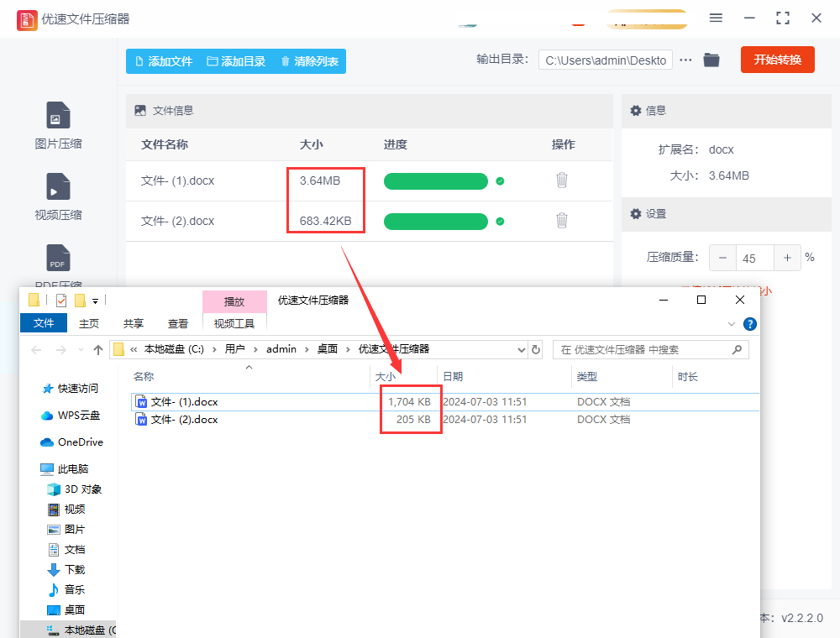Click the 播放 contextual tab header
This screenshot has height=638, width=840.
(234, 301)
